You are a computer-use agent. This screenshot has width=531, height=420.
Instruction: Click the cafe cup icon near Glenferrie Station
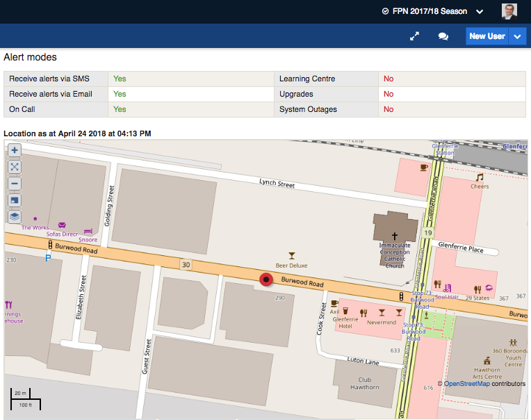[424, 168]
